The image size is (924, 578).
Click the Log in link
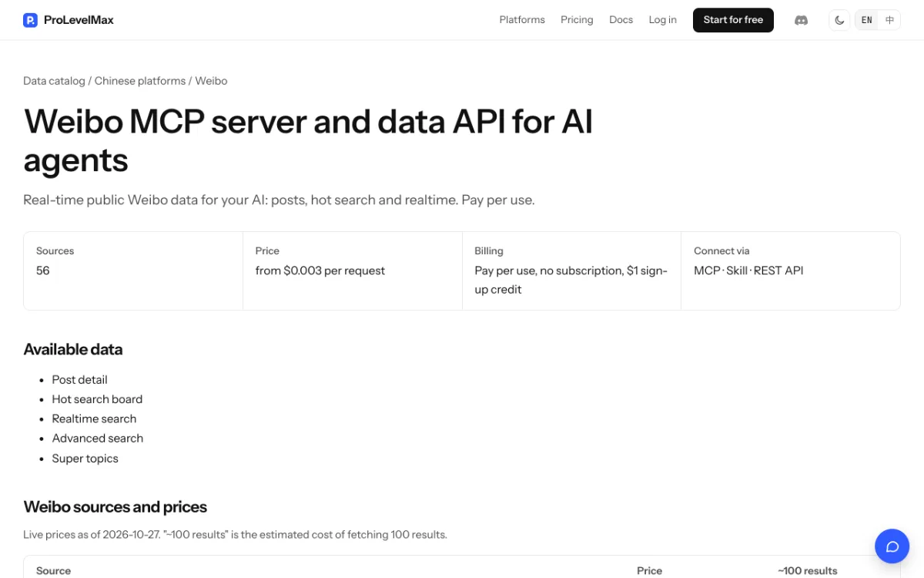tap(662, 20)
